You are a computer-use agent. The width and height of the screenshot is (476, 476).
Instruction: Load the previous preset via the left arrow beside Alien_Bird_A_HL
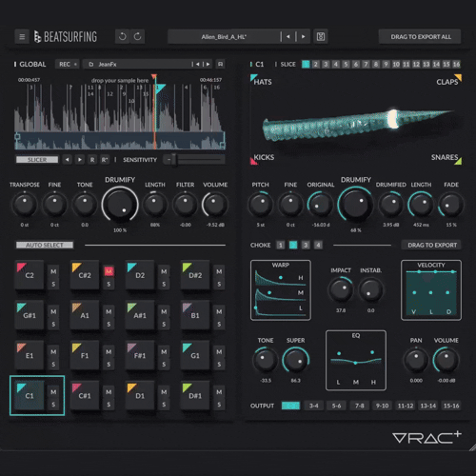(288, 37)
